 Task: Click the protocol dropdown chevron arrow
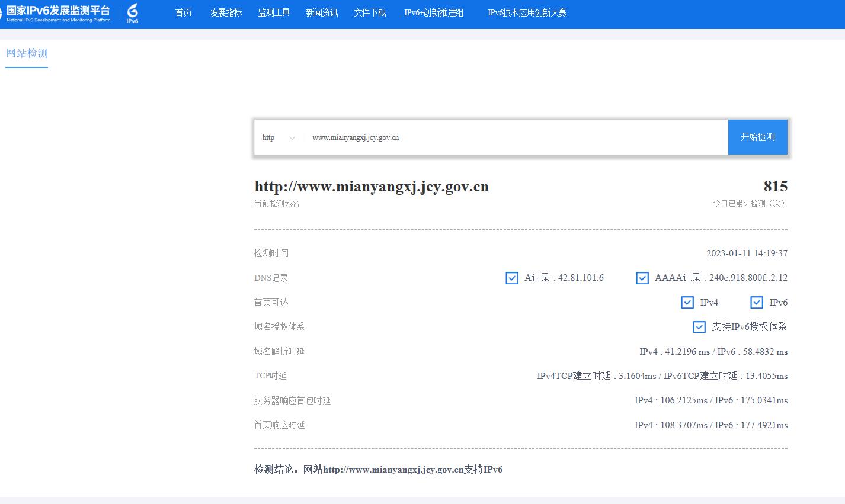click(292, 138)
